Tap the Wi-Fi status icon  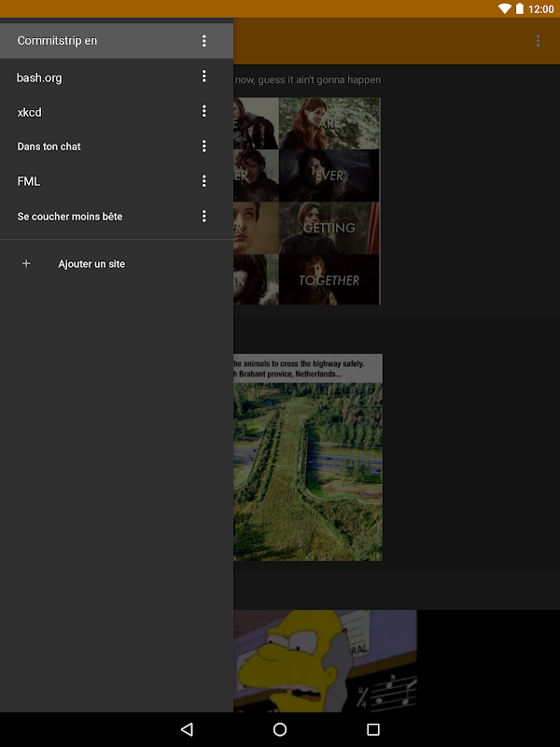[504, 8]
